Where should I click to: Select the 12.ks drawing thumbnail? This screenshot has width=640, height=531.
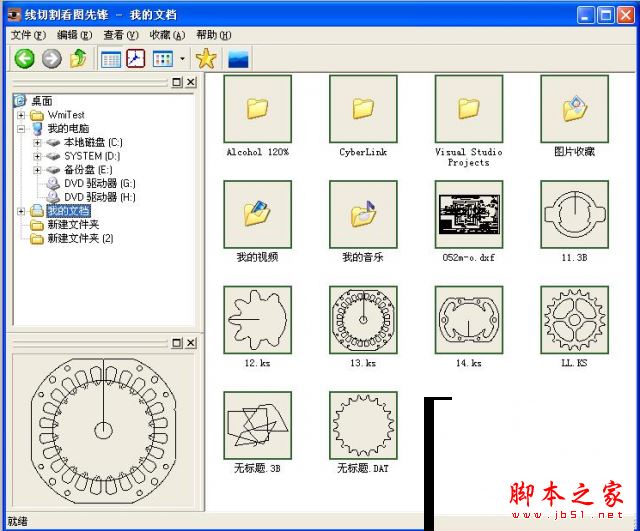tap(258, 320)
